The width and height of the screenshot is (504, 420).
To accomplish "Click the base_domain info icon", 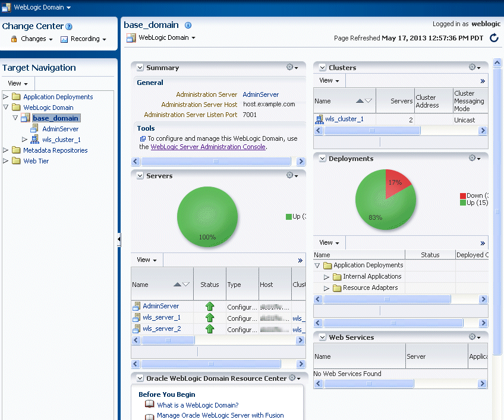I will click(x=188, y=25).
